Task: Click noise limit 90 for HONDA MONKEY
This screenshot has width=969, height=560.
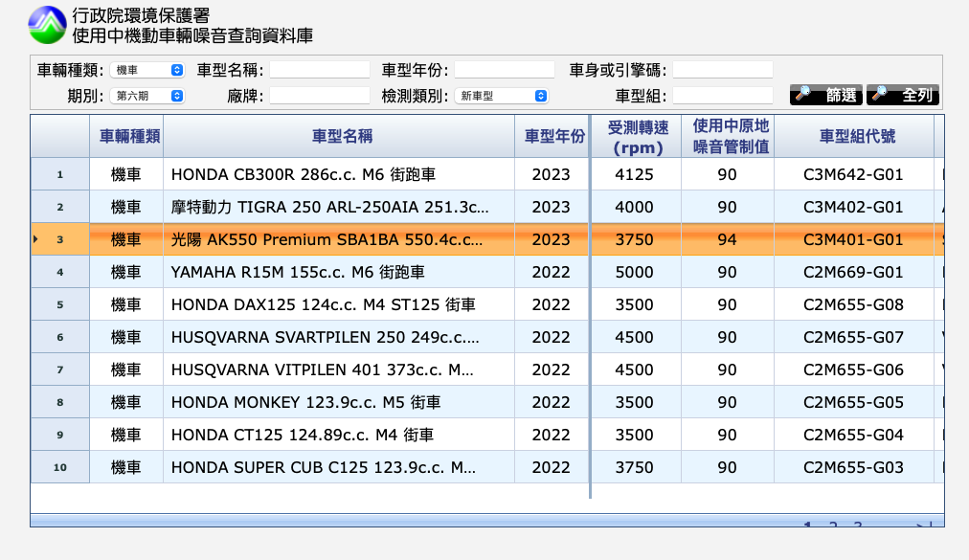Action: pos(727,402)
